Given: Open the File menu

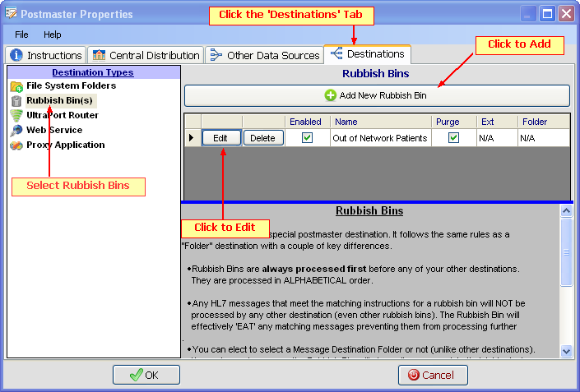Looking at the screenshot, I should (x=21, y=35).
